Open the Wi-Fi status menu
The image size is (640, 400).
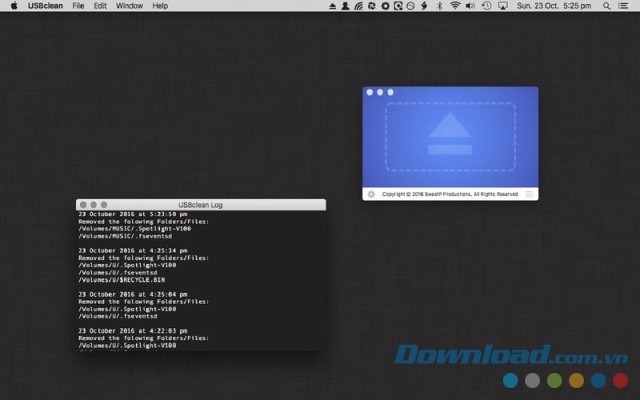pos(455,6)
